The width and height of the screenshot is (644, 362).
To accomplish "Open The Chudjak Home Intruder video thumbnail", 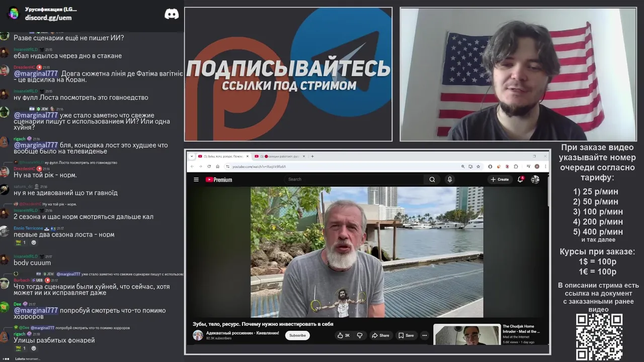I will pos(467,335).
